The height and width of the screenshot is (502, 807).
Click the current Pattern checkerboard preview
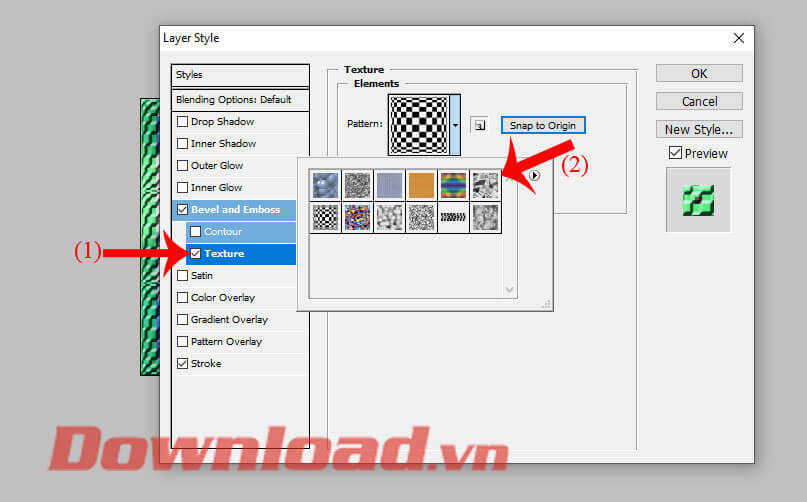(x=419, y=125)
